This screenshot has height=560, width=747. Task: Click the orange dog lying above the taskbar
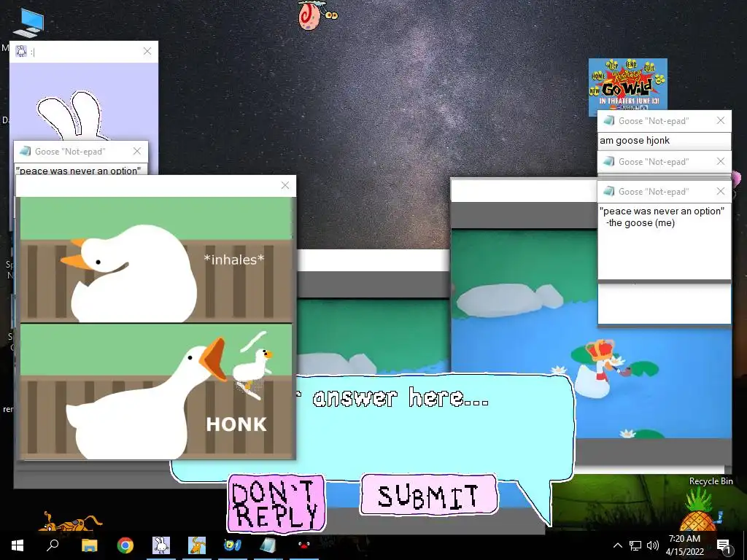point(70,521)
